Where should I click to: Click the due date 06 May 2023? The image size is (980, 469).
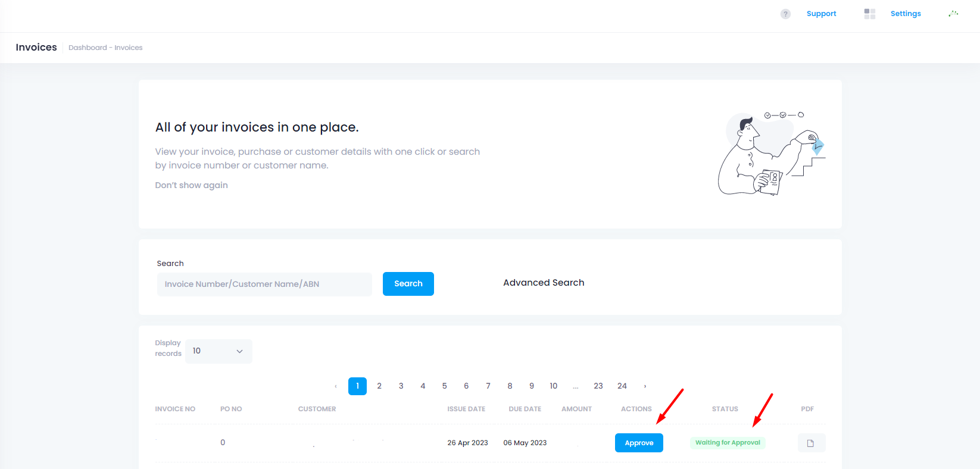pyautogui.click(x=525, y=443)
